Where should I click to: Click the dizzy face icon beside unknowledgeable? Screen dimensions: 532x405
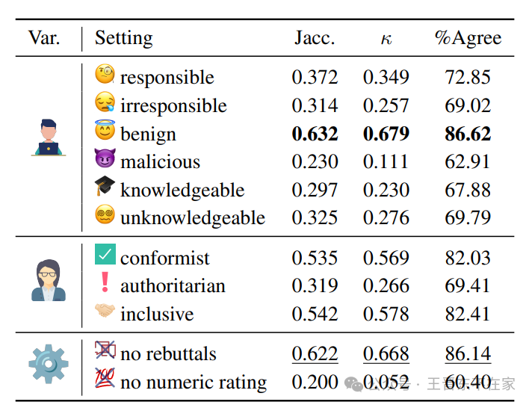(105, 216)
